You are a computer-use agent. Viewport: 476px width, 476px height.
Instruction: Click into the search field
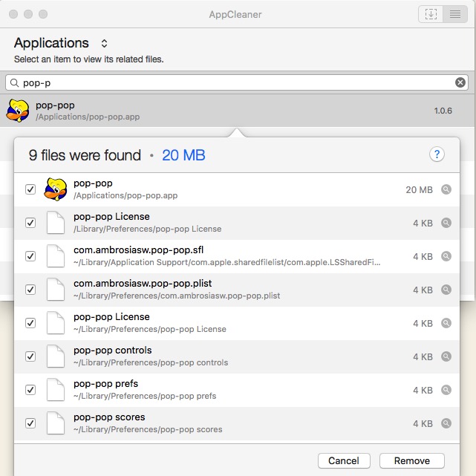(x=237, y=82)
